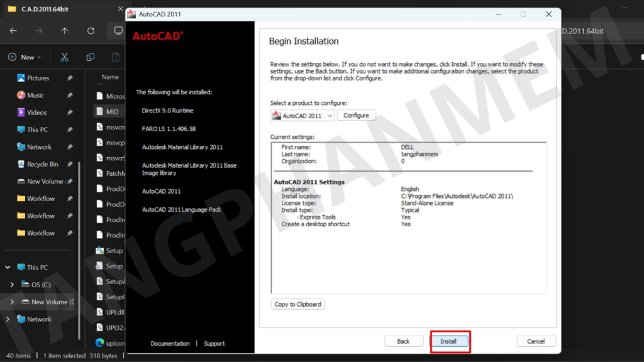
Task: Click Copy to Clipboard
Action: click(297, 304)
